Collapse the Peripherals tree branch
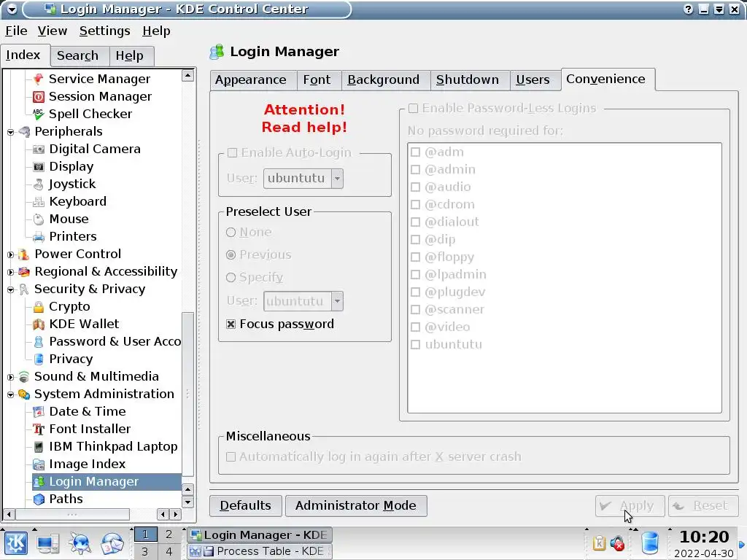This screenshot has width=747, height=560. pyautogui.click(x=10, y=132)
